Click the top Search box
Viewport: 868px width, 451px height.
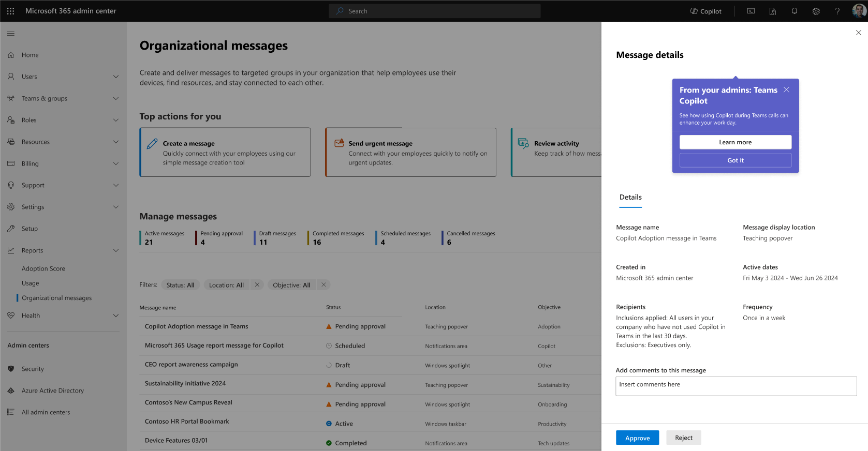434,11
